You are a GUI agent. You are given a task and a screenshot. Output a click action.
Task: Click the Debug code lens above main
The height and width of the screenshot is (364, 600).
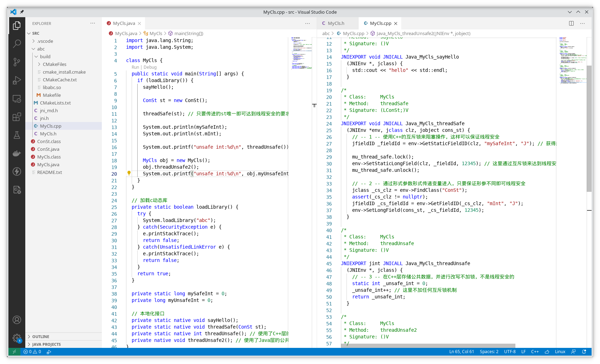coord(150,67)
